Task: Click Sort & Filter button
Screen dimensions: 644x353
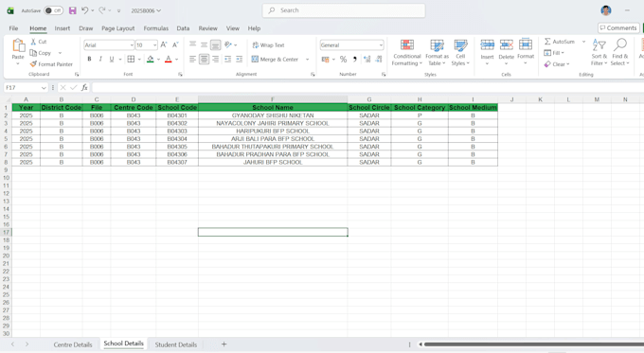Action: [599, 52]
